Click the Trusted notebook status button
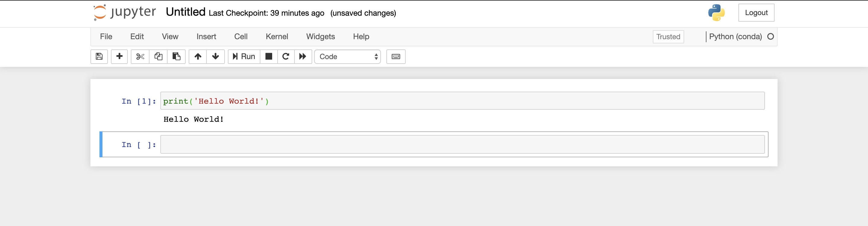 tap(668, 37)
